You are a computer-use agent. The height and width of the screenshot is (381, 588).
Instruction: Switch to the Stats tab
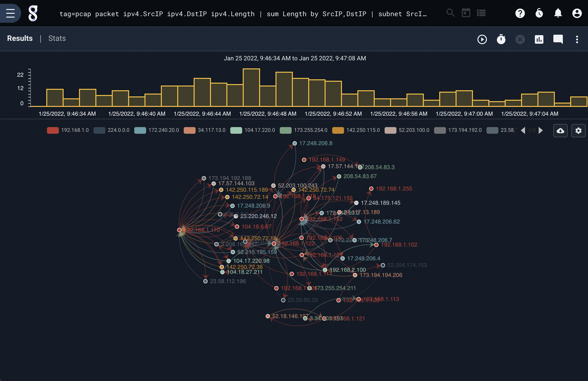[57, 38]
